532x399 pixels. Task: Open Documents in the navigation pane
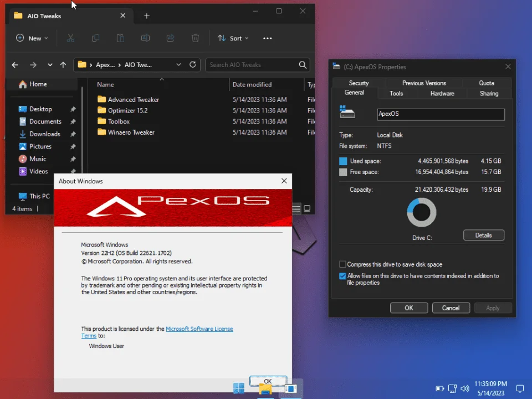coord(45,121)
